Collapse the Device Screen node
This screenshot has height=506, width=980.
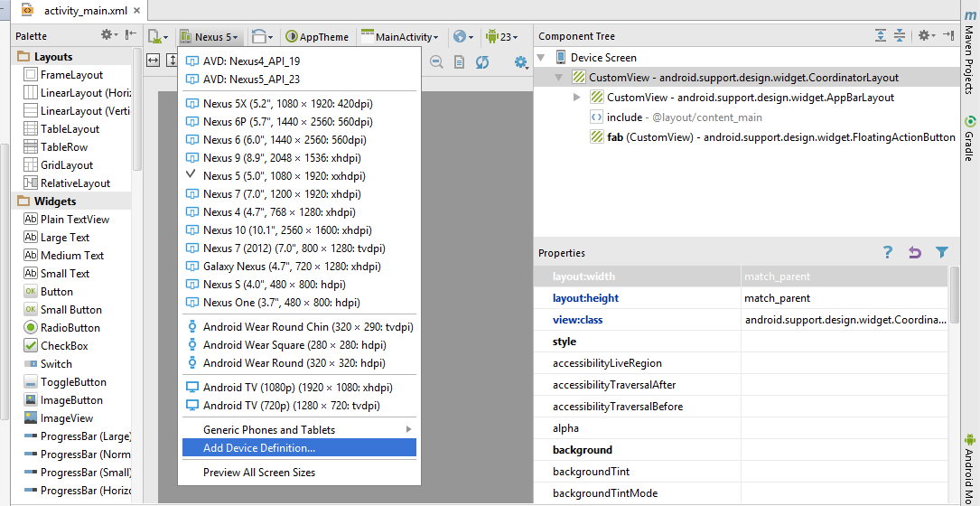(541, 58)
